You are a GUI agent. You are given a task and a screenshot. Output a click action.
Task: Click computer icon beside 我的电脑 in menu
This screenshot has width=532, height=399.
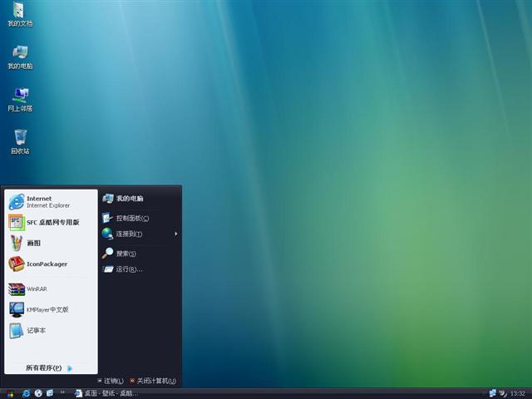pos(108,199)
